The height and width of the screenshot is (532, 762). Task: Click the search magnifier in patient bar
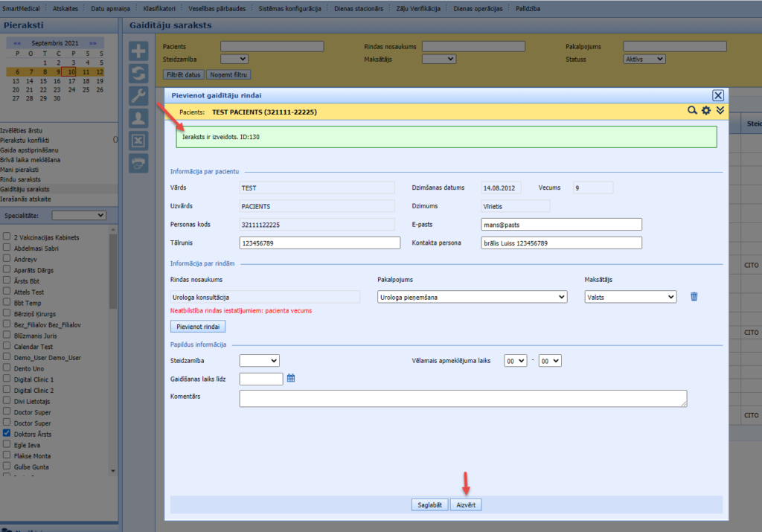692,111
